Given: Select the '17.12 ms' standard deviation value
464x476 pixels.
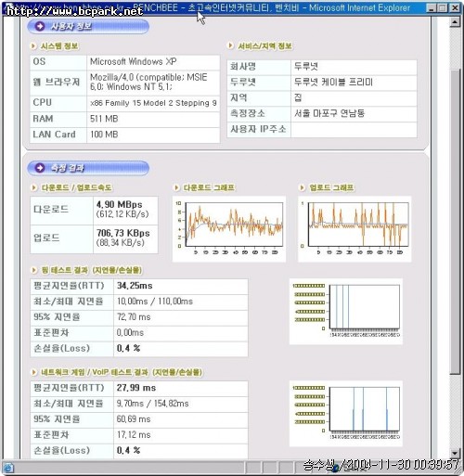Looking at the screenshot, I should [x=134, y=435].
